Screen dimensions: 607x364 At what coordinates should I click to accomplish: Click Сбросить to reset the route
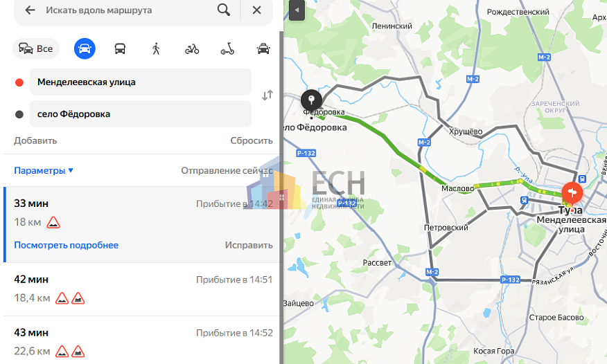click(x=252, y=140)
